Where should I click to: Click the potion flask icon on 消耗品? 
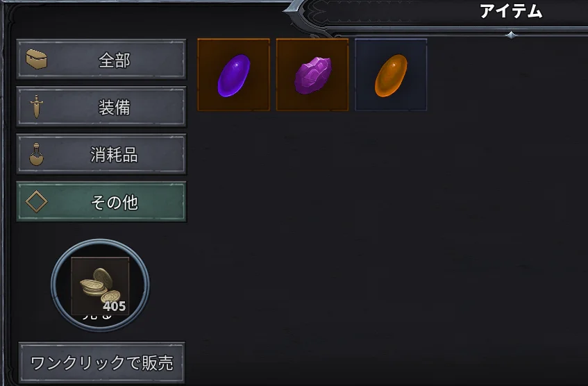[36, 154]
